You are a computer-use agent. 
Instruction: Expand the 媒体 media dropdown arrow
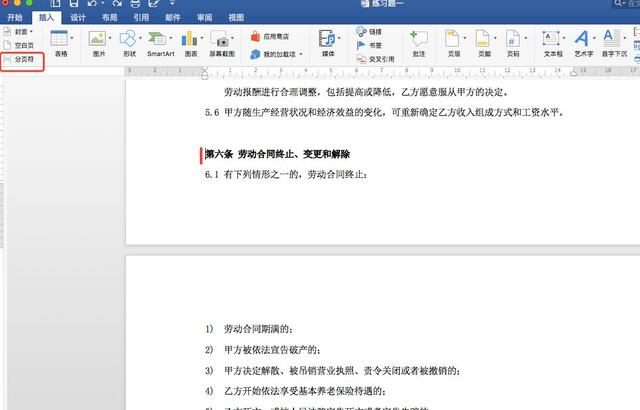point(339,38)
